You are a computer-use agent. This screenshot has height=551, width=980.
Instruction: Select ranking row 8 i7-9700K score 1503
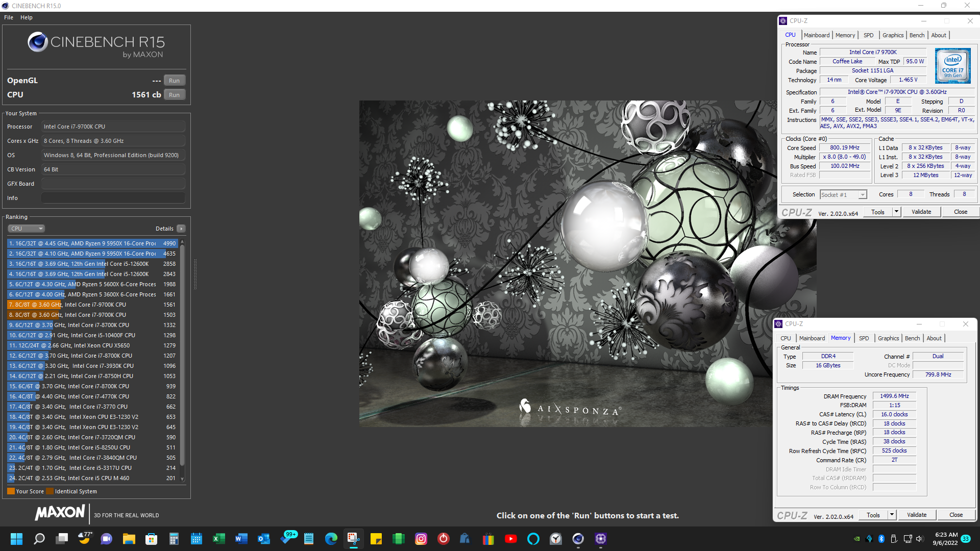pos(92,315)
